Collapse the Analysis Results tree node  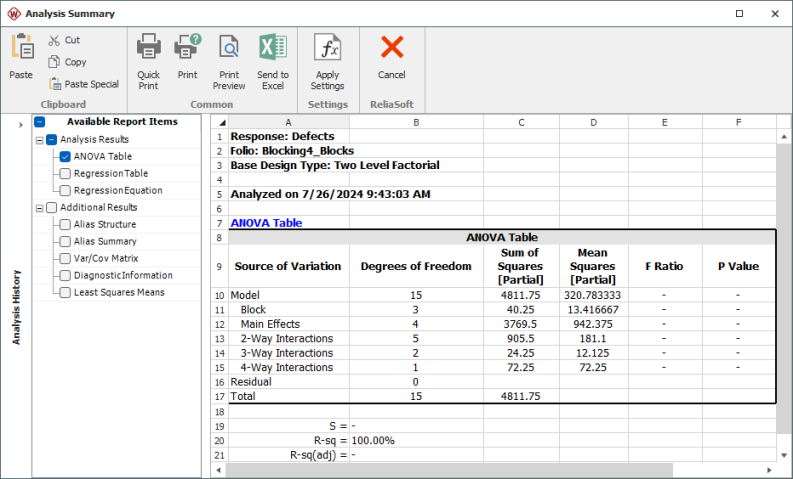39,140
